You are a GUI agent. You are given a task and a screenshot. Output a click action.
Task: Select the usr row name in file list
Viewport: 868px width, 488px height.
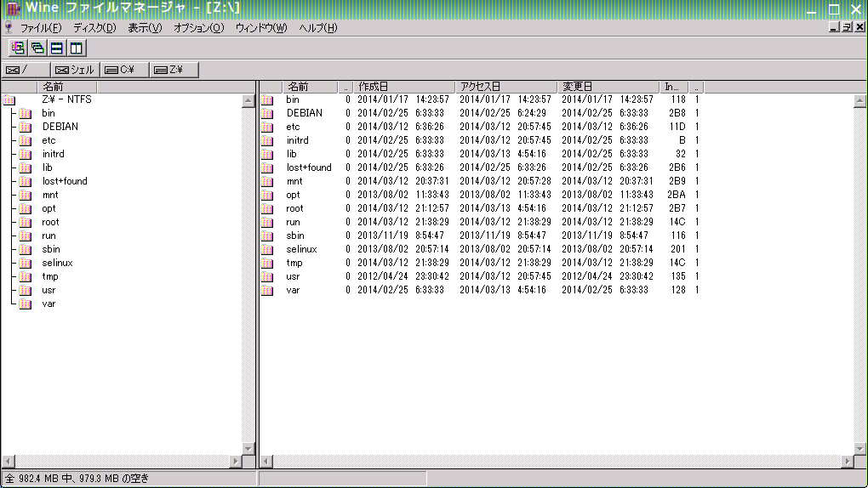pos(293,276)
